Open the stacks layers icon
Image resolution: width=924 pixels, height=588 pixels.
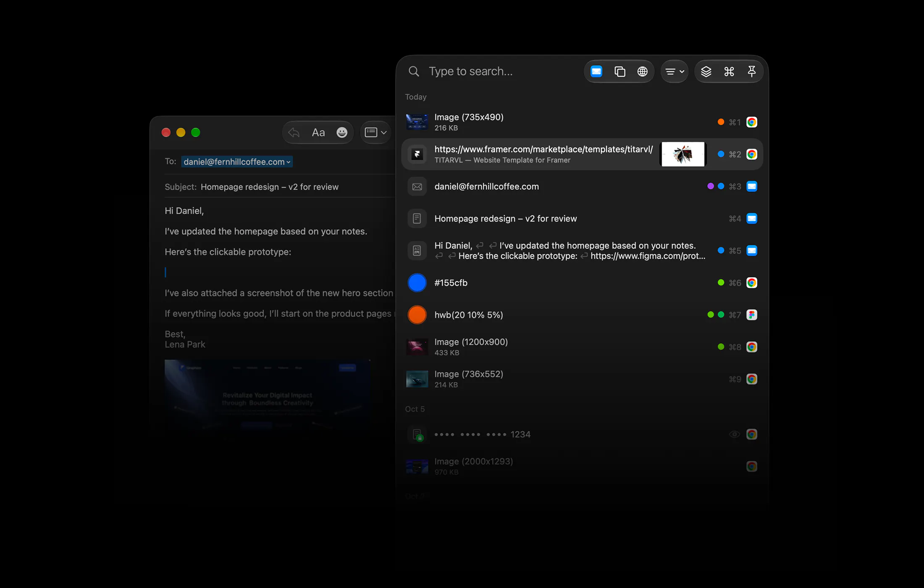point(706,71)
